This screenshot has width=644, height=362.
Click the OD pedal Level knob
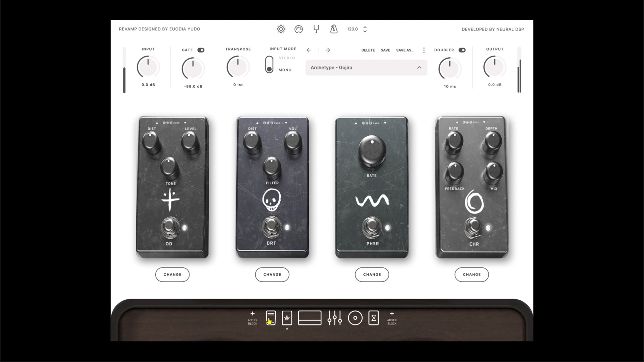pyautogui.click(x=190, y=142)
